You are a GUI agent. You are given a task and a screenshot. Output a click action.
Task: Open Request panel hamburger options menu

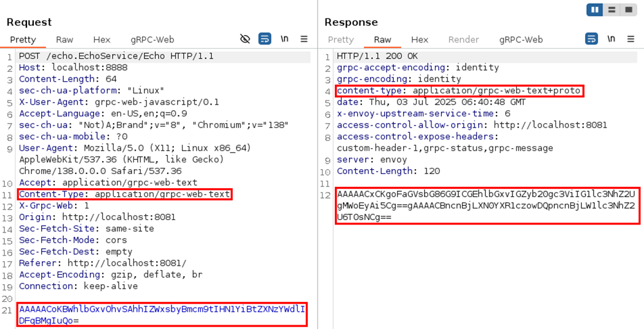304,39
